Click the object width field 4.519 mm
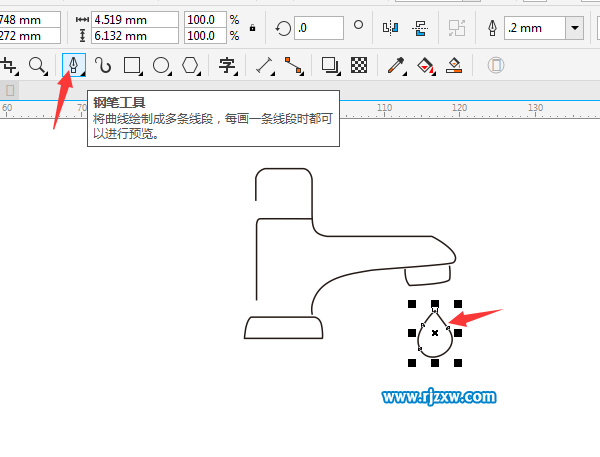The width and height of the screenshot is (600, 457). (135, 19)
